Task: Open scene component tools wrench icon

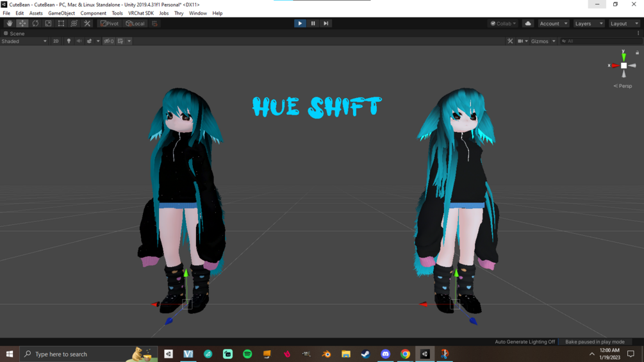Action: 510,41
